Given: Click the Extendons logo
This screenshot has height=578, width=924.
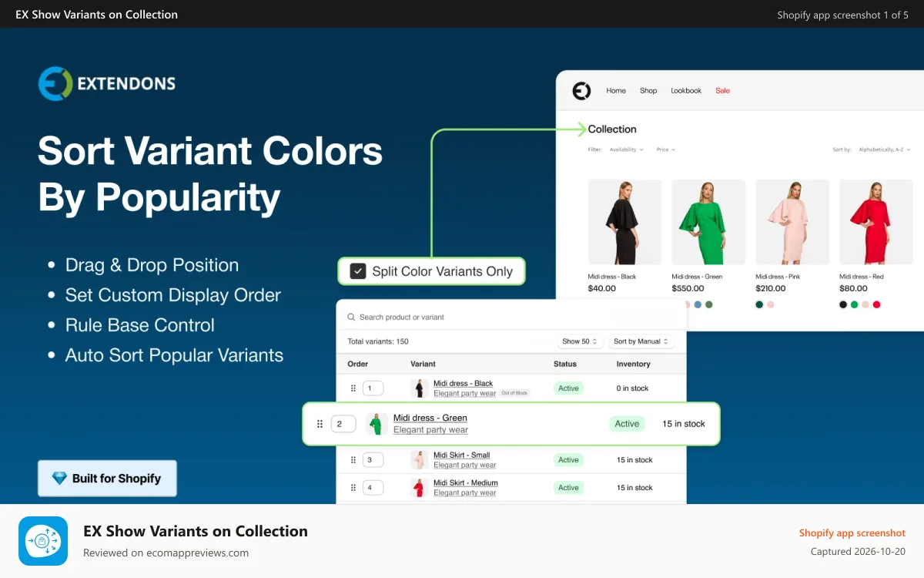Looking at the screenshot, I should pyautogui.click(x=107, y=83).
